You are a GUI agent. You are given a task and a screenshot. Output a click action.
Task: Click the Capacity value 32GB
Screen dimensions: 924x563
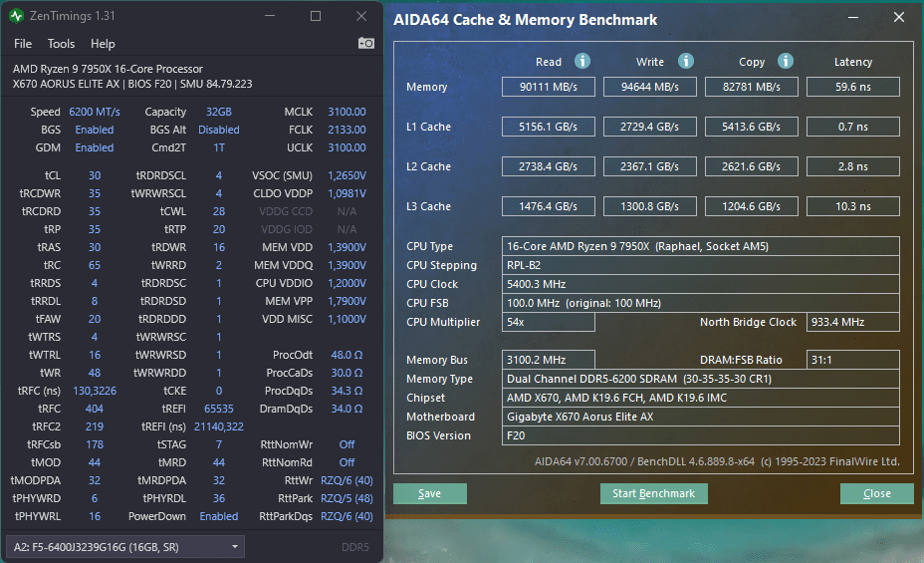coord(219,112)
